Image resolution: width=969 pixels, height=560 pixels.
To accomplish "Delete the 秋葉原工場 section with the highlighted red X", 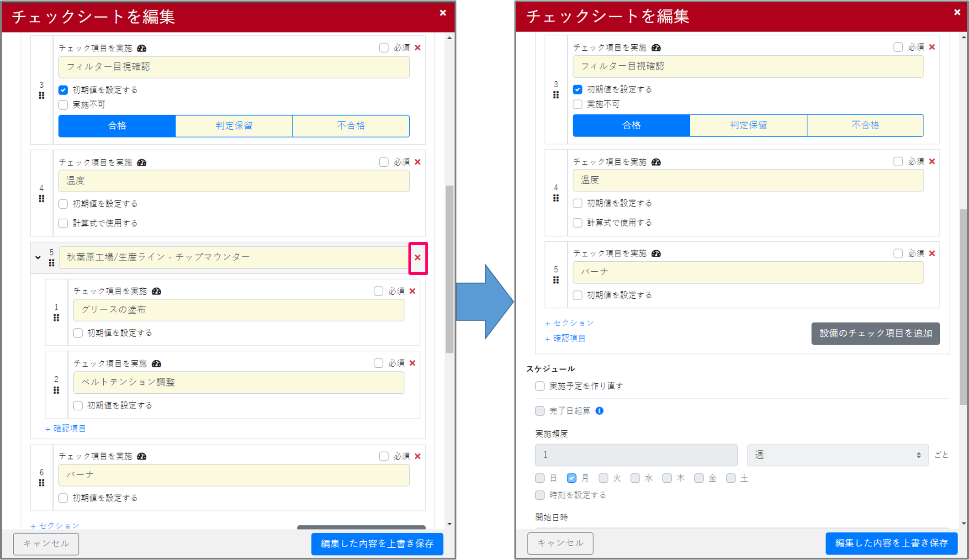I will tap(418, 258).
